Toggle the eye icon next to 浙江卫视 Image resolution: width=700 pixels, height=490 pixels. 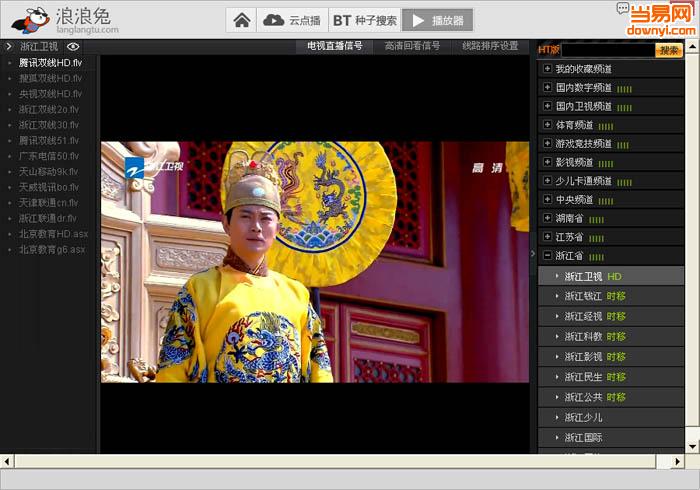tap(73, 46)
